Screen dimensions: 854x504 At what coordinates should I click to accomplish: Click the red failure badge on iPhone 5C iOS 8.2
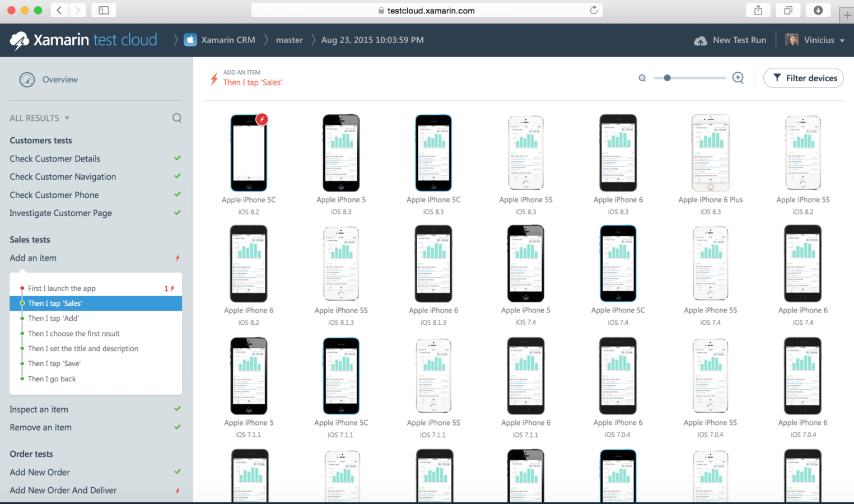click(262, 119)
